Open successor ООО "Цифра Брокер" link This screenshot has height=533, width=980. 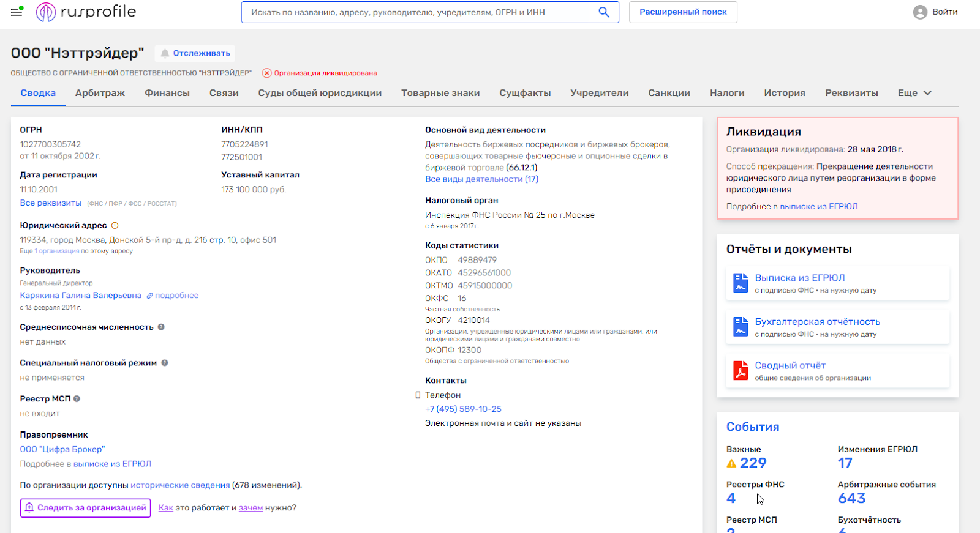pos(62,449)
